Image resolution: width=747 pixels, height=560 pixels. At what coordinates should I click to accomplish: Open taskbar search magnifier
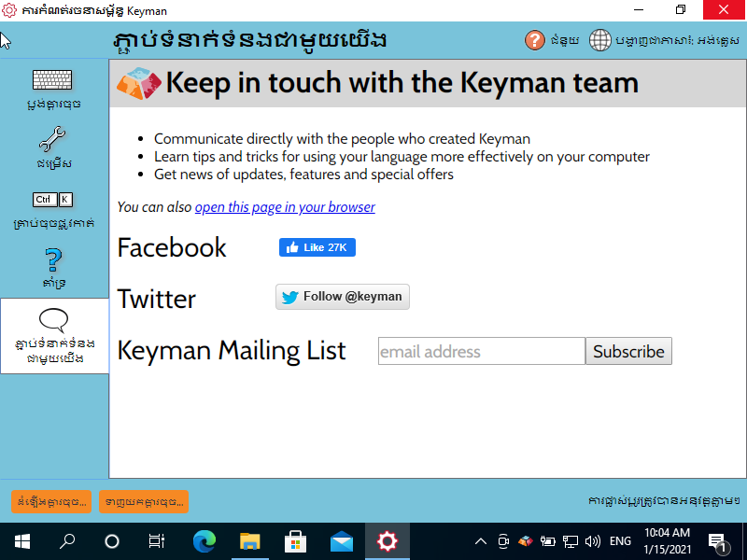pos(67,541)
